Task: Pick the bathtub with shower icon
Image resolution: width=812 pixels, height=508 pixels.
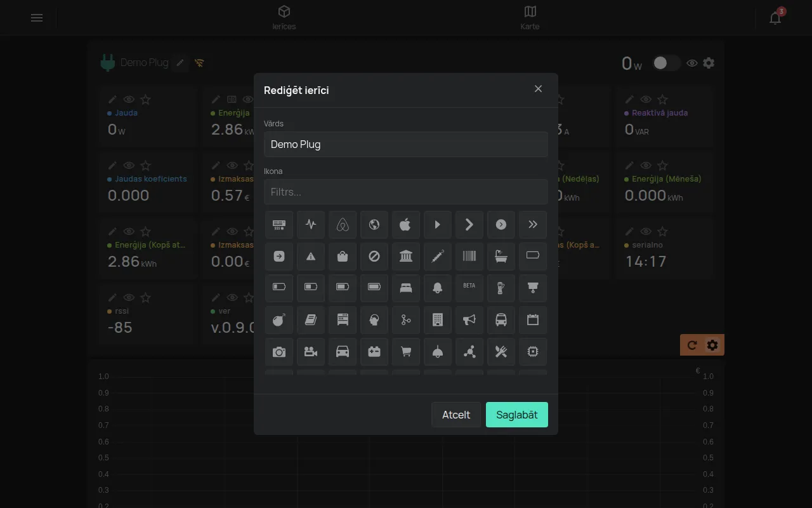Action: pyautogui.click(x=501, y=256)
